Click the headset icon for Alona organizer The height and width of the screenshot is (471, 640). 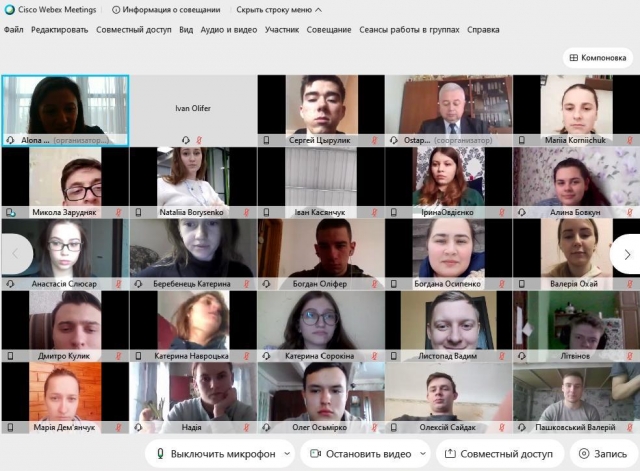tap(10, 140)
